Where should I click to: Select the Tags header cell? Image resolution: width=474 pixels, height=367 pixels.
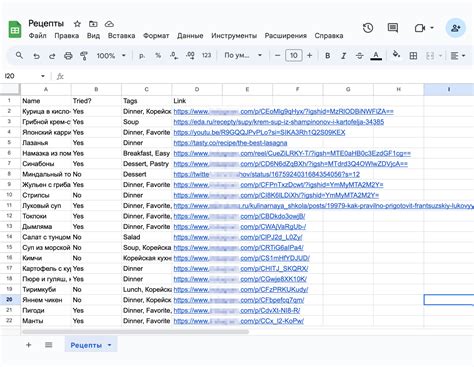(147, 101)
